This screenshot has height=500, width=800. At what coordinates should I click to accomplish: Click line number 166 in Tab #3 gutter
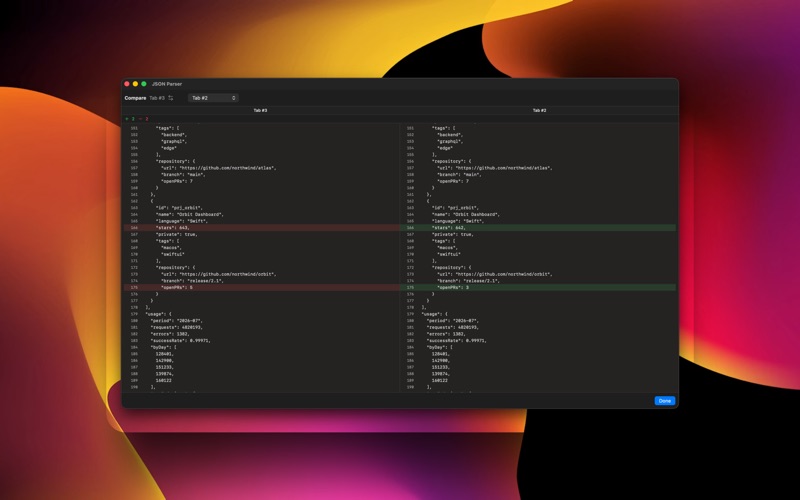[x=134, y=228]
